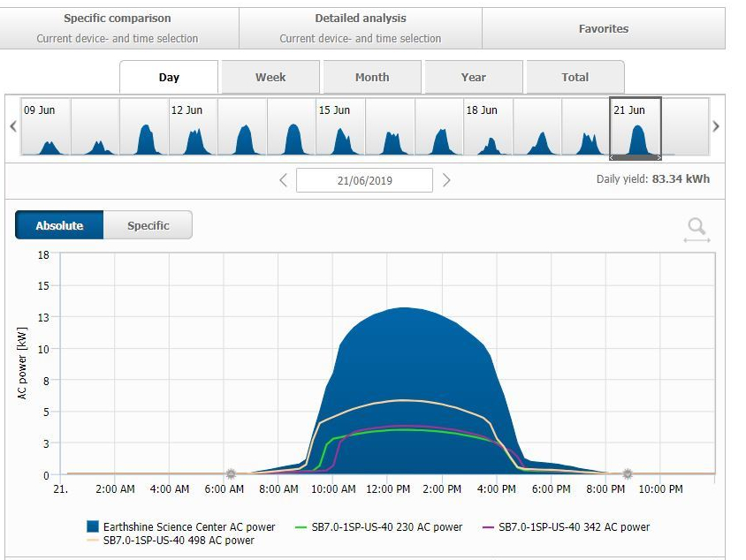The image size is (746, 560).
Task: Open the Favorites section
Action: point(604,29)
